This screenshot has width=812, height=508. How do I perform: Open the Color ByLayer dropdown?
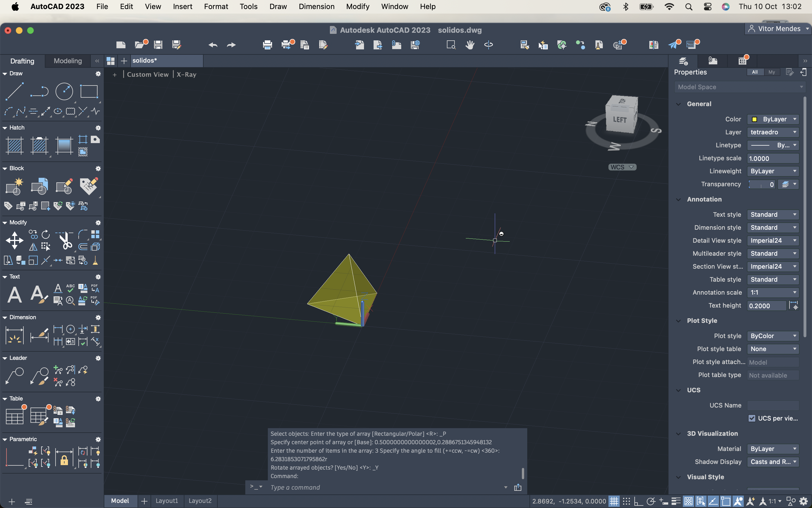(773, 119)
